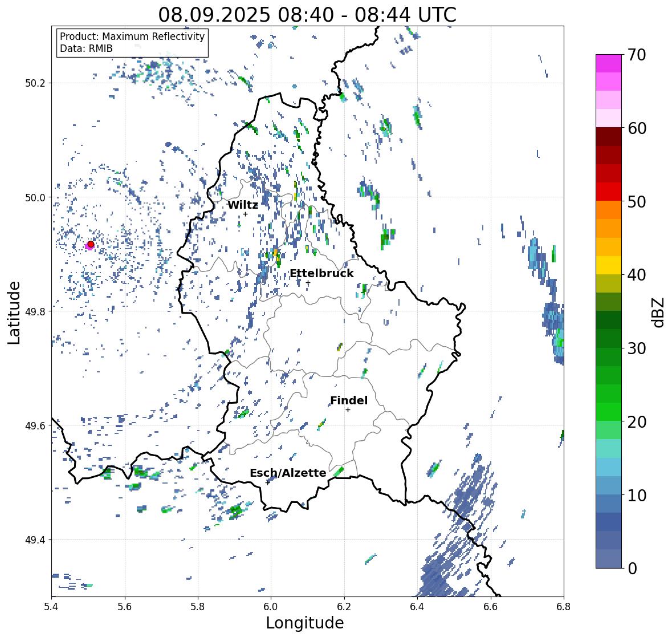Click the bright green colorbar segment above 20
Image resolution: width=672 pixels, height=637 pixels.
[609, 412]
